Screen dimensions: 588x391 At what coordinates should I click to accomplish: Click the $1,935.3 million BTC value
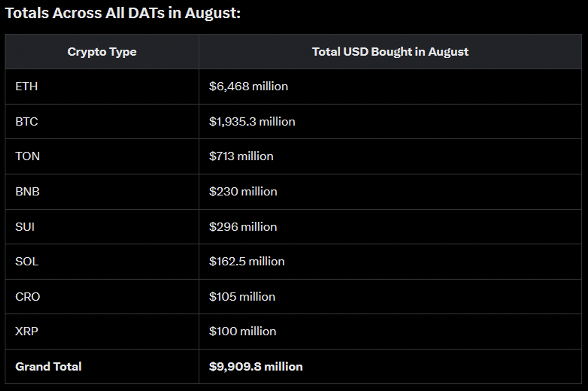click(x=252, y=122)
